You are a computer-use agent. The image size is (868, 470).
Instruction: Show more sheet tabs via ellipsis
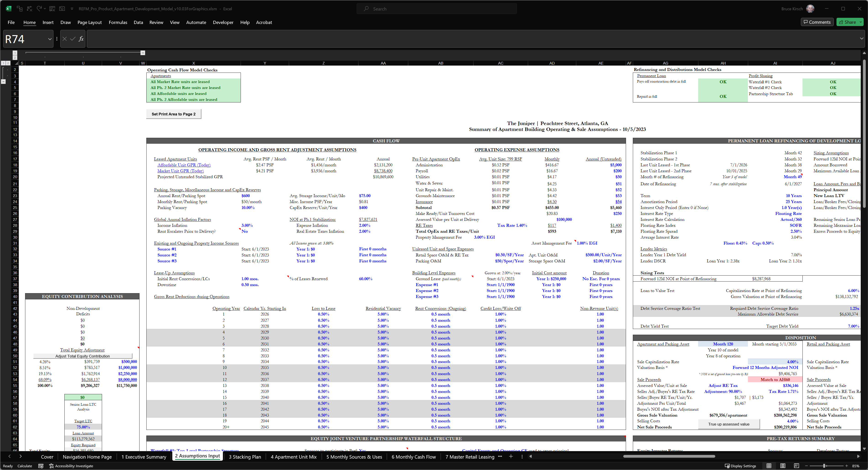click(500, 457)
